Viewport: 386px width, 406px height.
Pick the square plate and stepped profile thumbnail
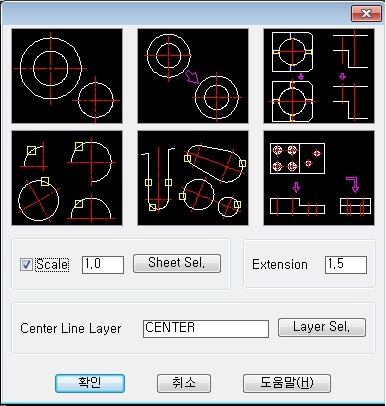point(319,76)
